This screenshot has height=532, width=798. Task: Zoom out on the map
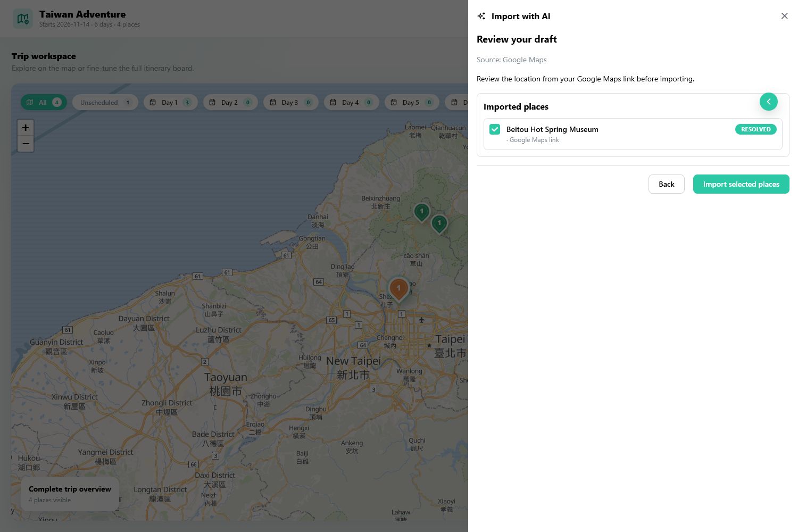click(26, 144)
